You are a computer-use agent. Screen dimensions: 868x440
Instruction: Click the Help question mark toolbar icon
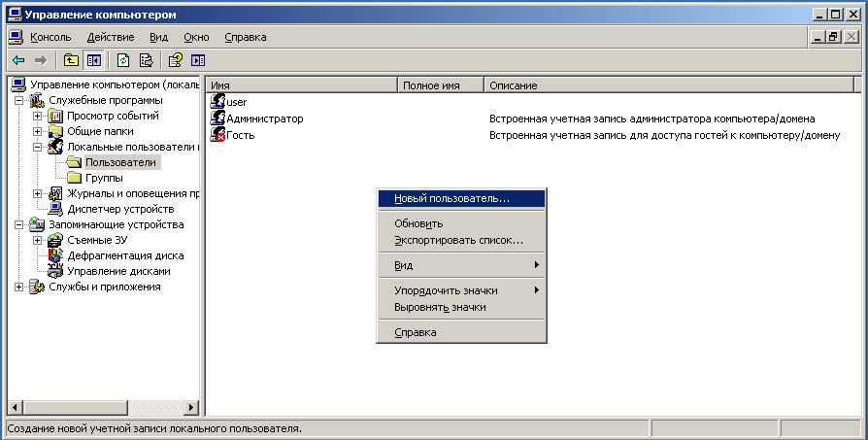tap(176, 60)
